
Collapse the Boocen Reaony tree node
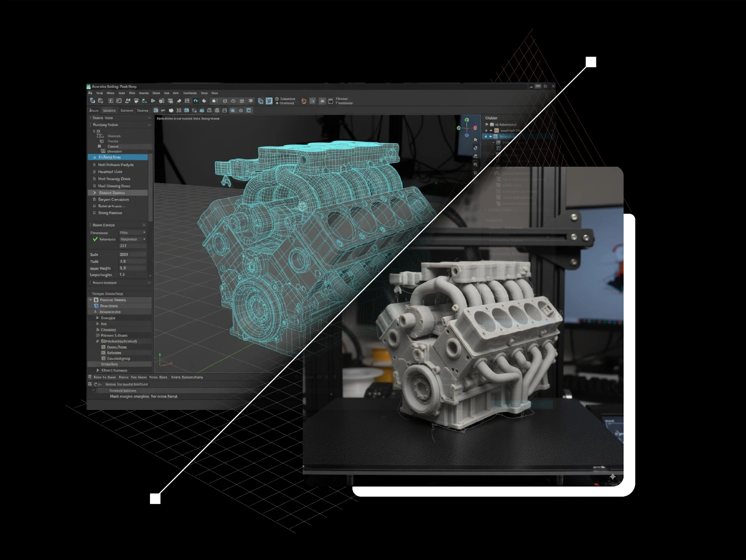point(91,300)
